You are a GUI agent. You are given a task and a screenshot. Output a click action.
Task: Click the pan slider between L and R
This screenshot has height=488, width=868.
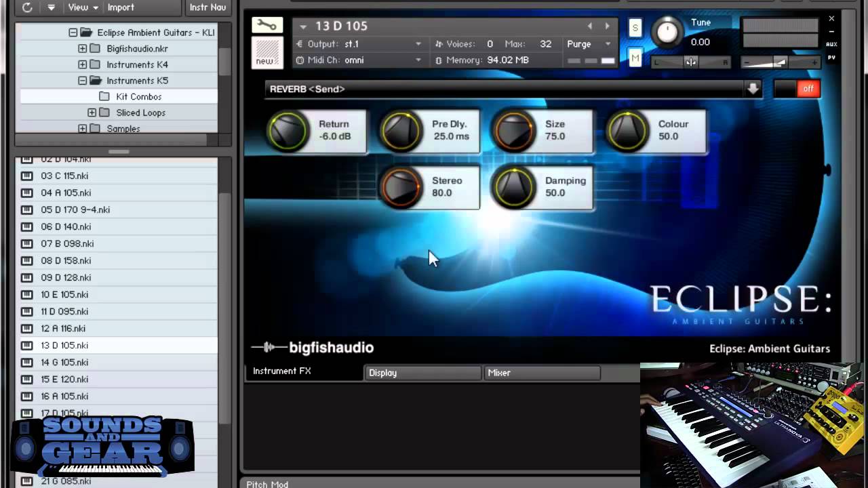click(690, 62)
